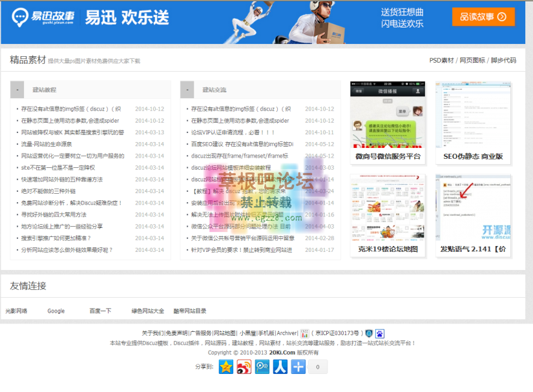Click the paw-print icon in the footer

[x=380, y=333]
